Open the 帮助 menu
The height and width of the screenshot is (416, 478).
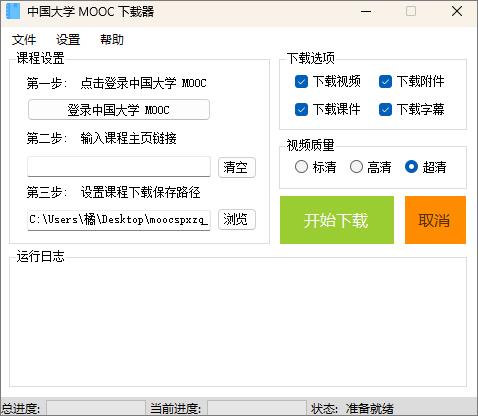pyautogui.click(x=112, y=40)
